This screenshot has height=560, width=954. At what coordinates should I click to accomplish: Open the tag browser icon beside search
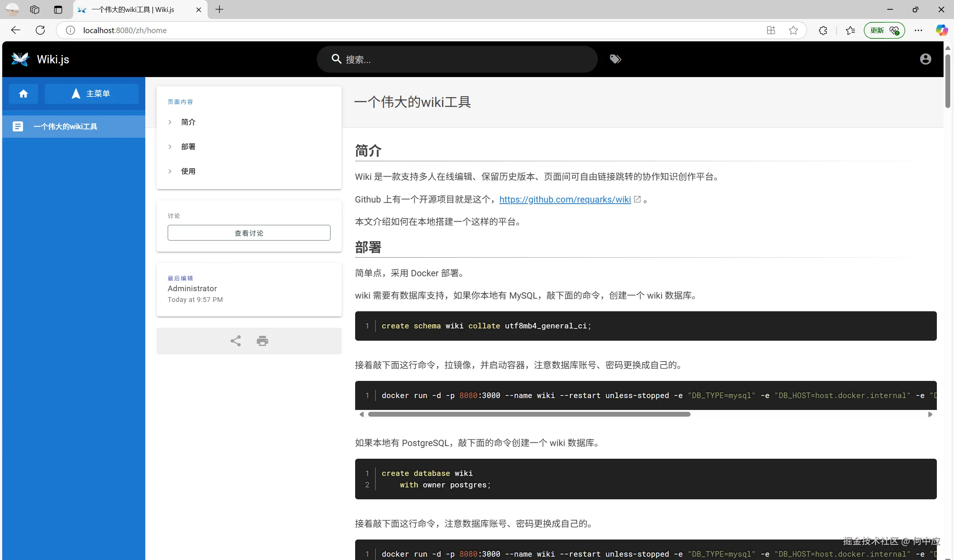click(x=615, y=59)
